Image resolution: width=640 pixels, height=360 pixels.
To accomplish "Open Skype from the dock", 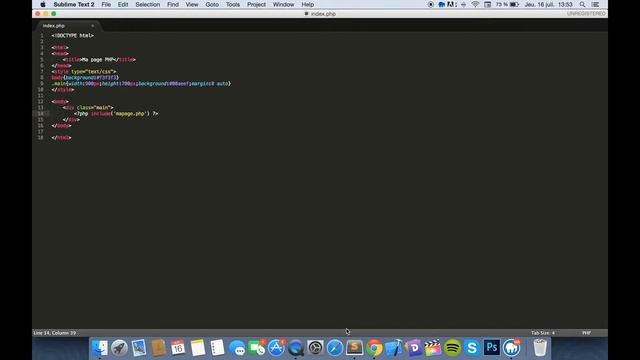I will (472, 348).
